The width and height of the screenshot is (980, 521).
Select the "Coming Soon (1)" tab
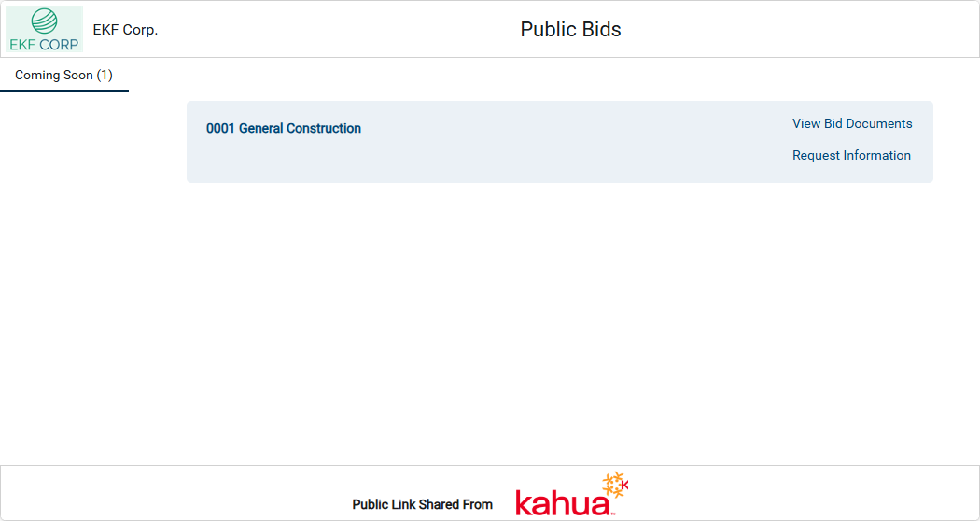(x=63, y=76)
